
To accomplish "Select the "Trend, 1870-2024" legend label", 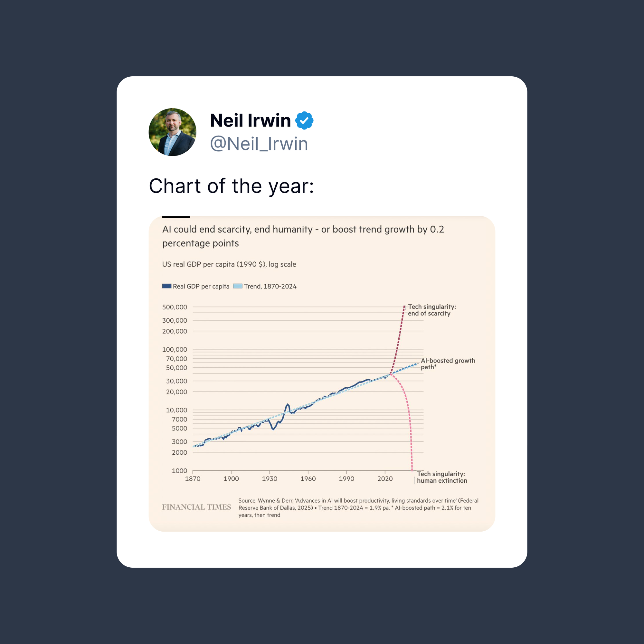I will (270, 286).
